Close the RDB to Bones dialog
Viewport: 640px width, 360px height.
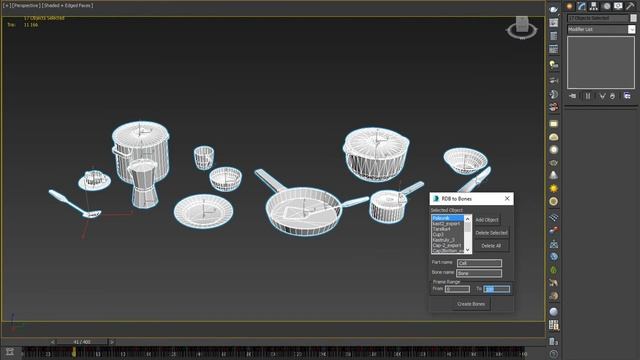pos(507,198)
